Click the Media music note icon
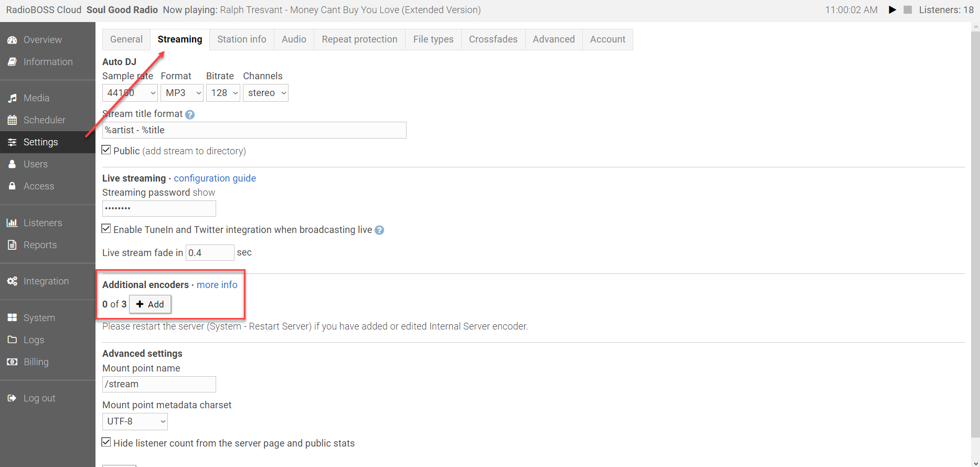 point(12,98)
